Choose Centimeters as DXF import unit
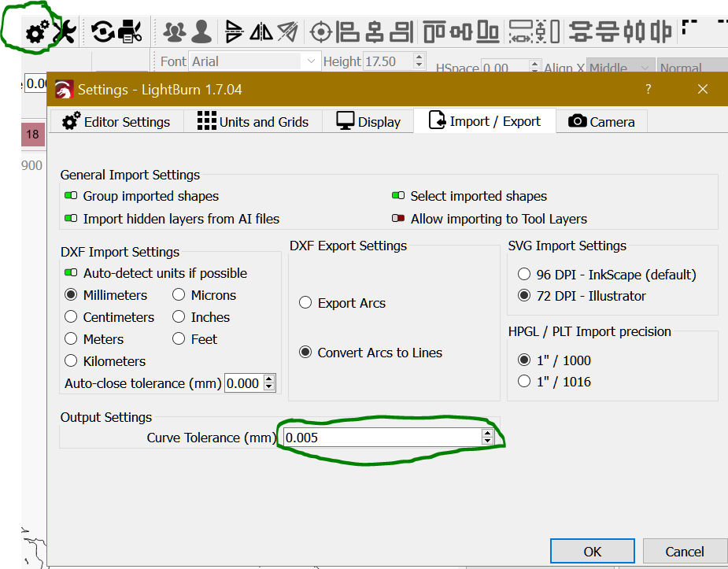 [71, 316]
